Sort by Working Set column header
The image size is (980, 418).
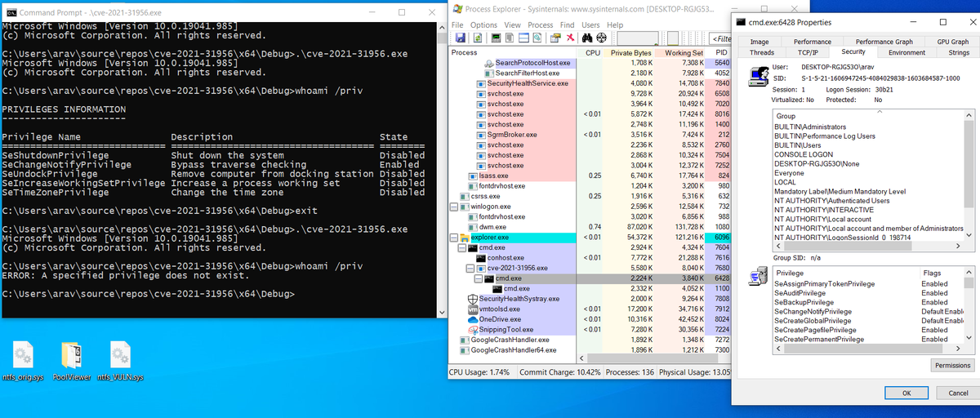point(680,52)
